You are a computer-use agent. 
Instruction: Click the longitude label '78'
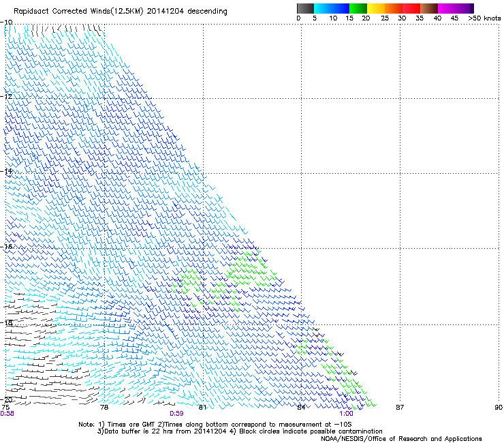tap(104, 408)
